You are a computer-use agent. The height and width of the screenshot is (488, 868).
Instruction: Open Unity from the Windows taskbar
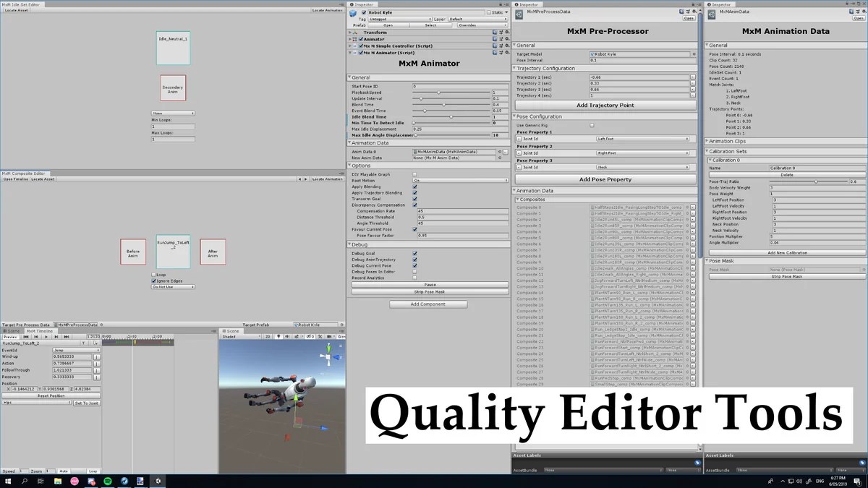158,481
